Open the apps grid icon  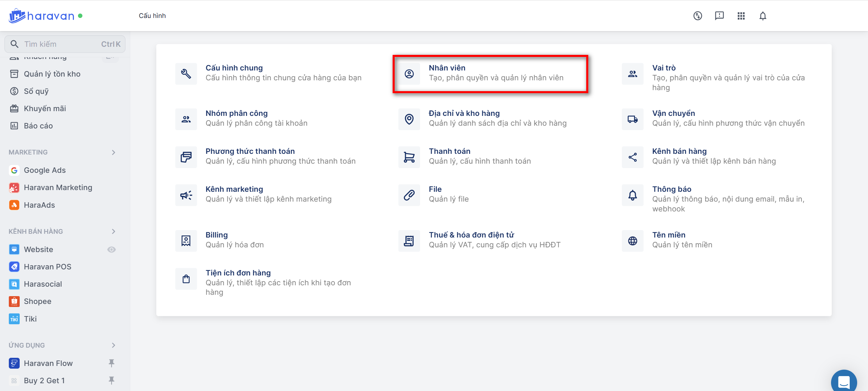click(x=741, y=16)
